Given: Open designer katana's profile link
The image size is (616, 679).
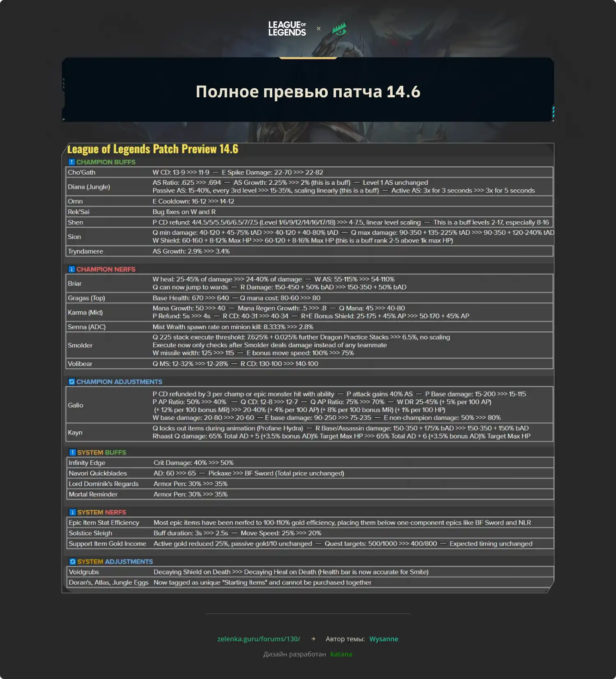Looking at the screenshot, I should point(341,654).
